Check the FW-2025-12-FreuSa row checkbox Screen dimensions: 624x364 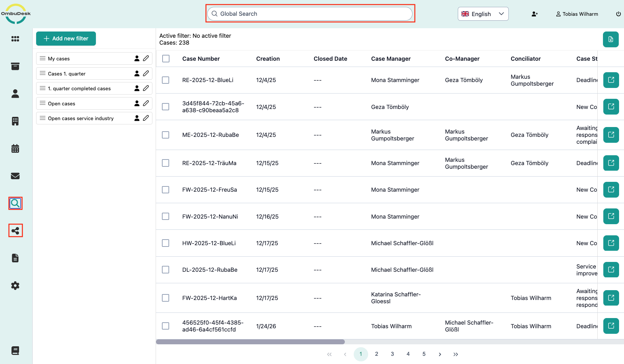[166, 190]
